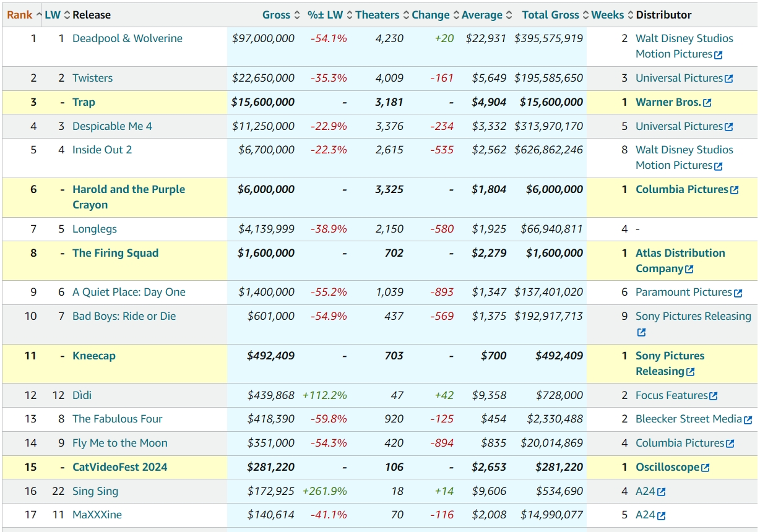
Task: Click the $626,862,246 total gross cell
Action: click(548, 150)
